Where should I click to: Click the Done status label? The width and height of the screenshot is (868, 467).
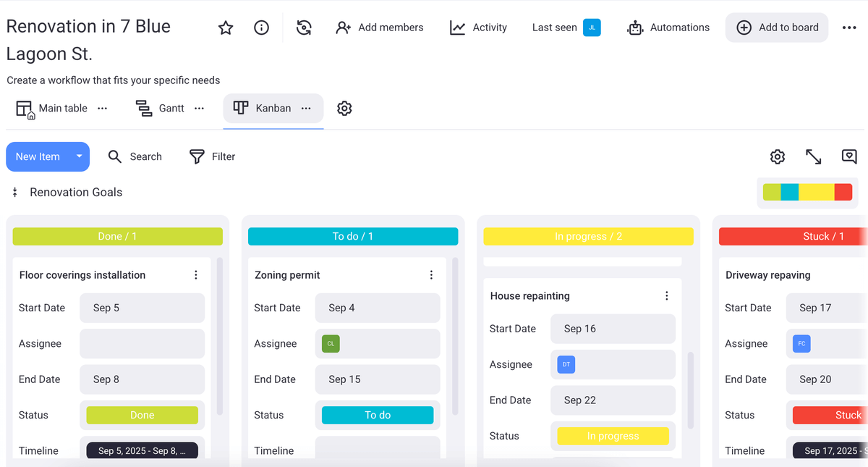pyautogui.click(x=142, y=415)
